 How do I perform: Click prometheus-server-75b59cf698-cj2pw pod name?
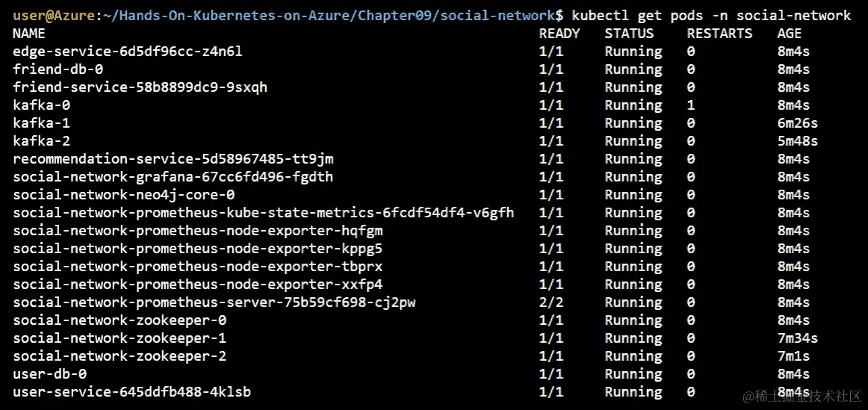pos(214,302)
